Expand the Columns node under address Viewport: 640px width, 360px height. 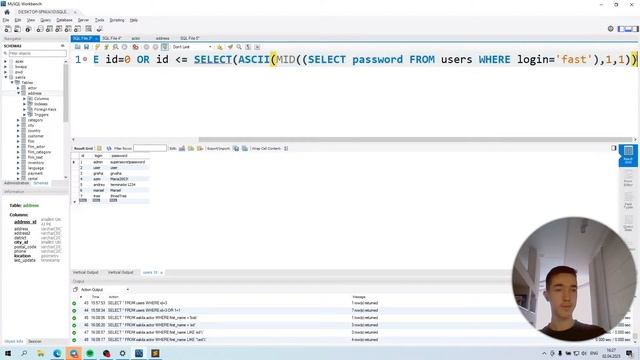pyautogui.click(x=24, y=99)
